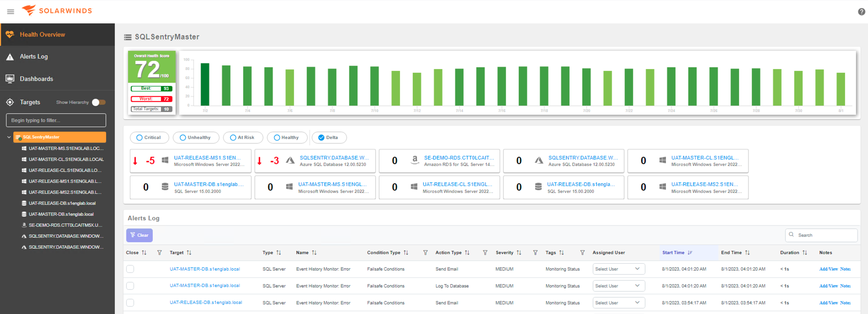Viewport: 868px width, 314px height.
Task: Click Amazon icon on SE-DEMO-RDS card
Action: (x=415, y=160)
